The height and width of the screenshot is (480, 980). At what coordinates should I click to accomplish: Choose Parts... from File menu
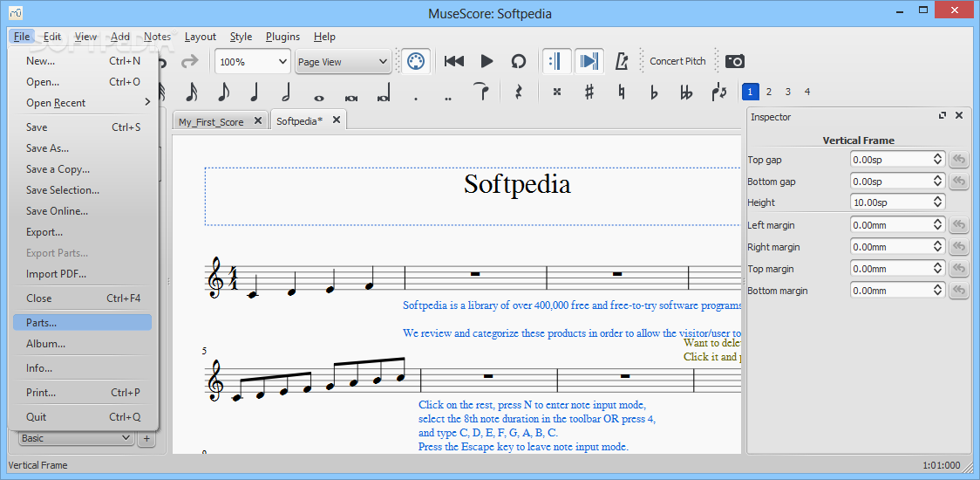83,323
